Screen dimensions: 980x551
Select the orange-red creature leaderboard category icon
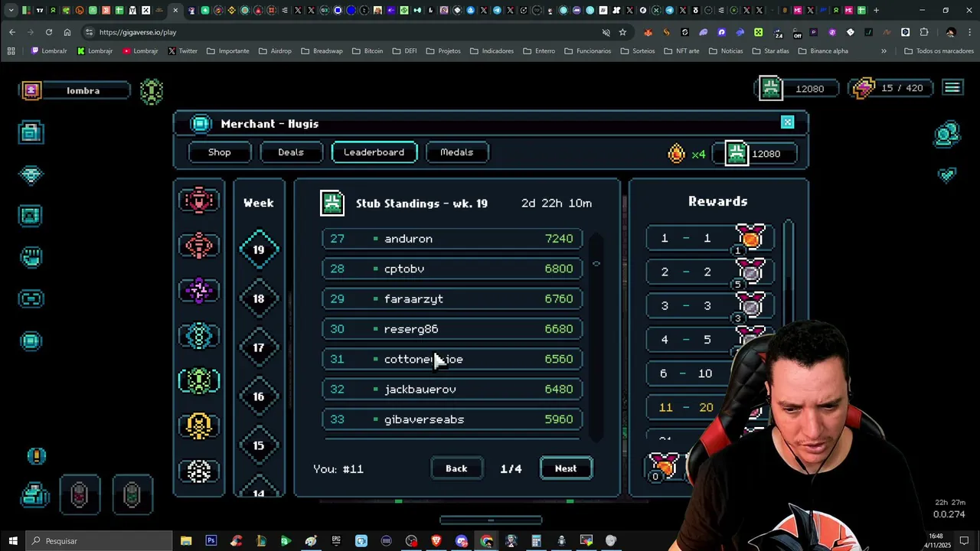199,245
